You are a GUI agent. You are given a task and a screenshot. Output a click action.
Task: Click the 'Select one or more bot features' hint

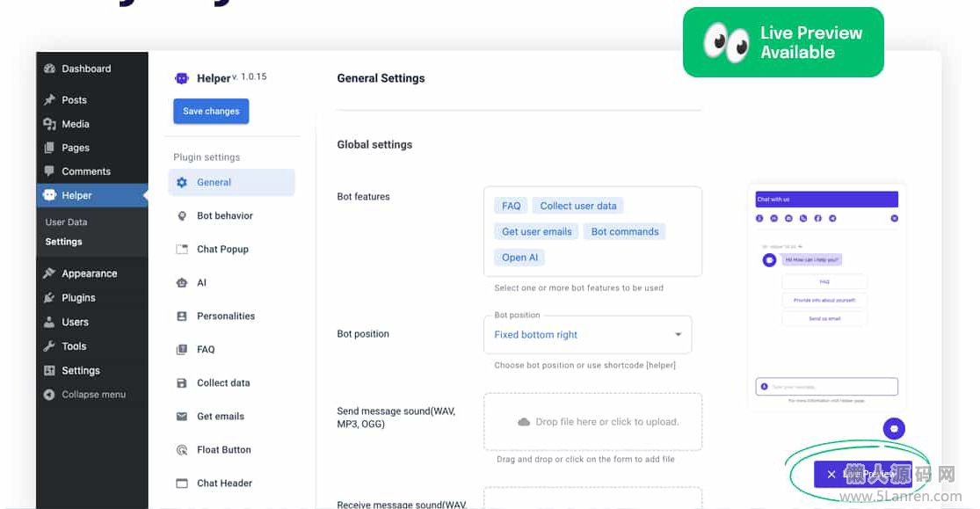[578, 288]
